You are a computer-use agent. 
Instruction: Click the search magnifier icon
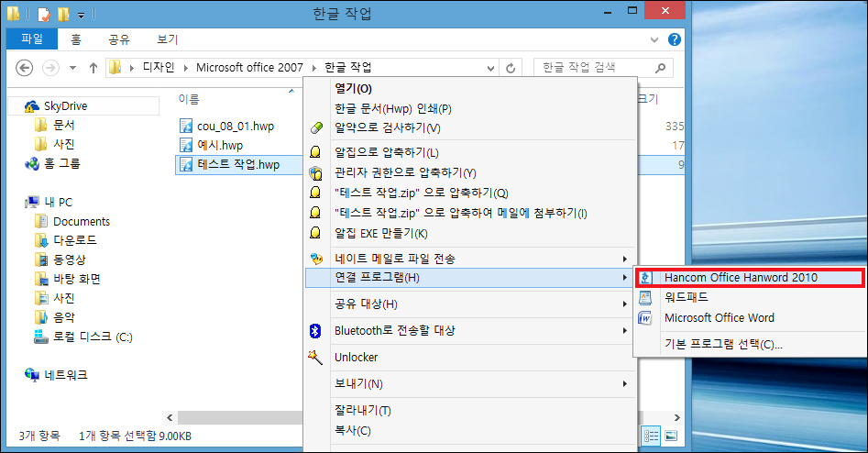(x=660, y=68)
